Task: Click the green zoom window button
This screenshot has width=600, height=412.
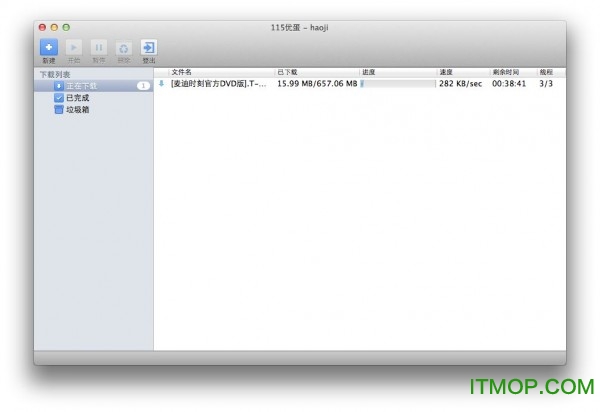Action: (x=67, y=26)
